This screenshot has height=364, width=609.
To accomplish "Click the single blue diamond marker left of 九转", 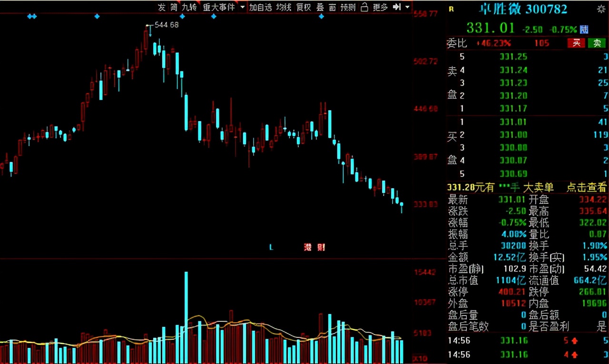I will [97, 17].
